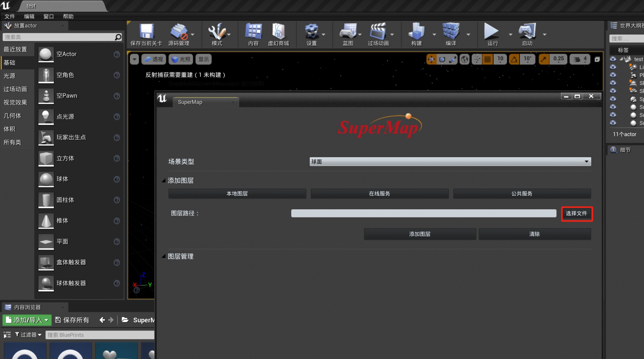This screenshot has height=359, width=644.
Task: Toggle grid snapping in viewport
Action: pos(487,59)
